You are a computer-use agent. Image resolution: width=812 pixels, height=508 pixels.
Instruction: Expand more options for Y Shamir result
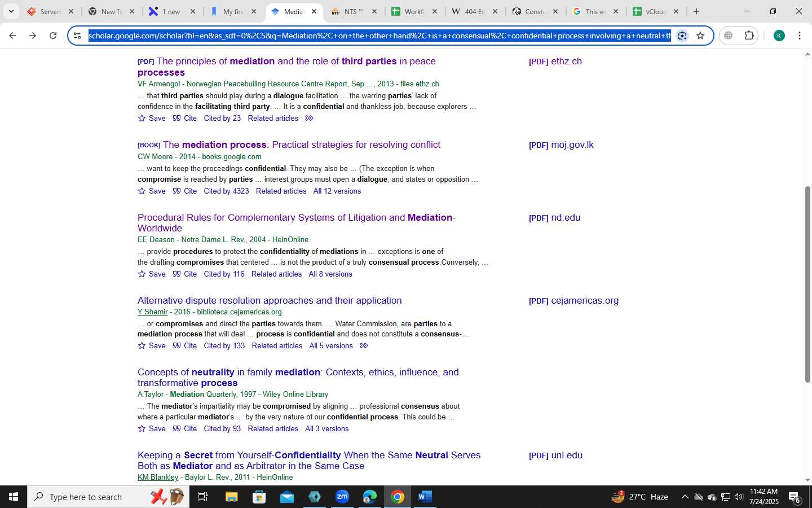[364, 345]
